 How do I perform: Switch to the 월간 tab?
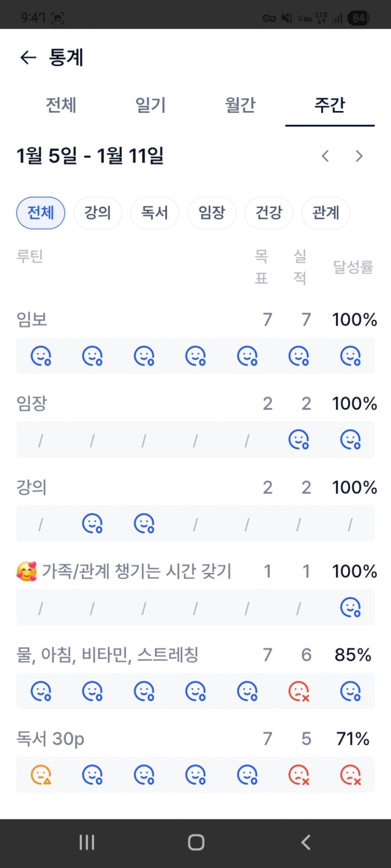(240, 105)
